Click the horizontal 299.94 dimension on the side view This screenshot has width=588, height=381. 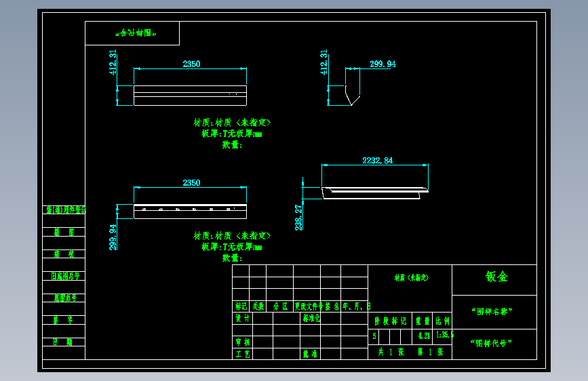pyautogui.click(x=383, y=64)
